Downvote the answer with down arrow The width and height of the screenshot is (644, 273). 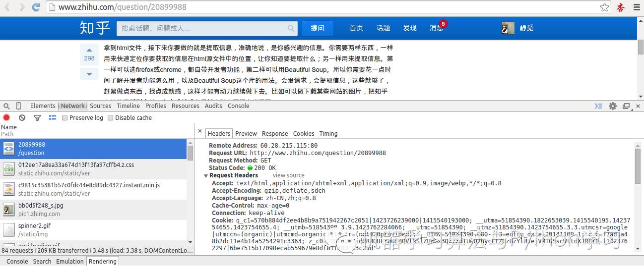click(89, 74)
